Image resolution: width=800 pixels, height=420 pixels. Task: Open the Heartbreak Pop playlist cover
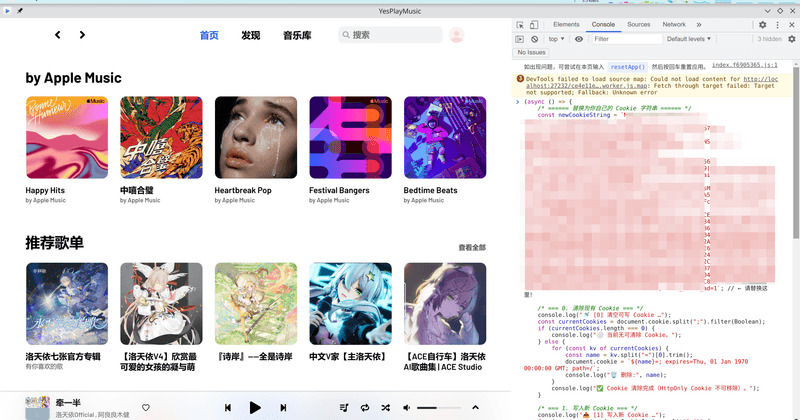tap(256, 137)
